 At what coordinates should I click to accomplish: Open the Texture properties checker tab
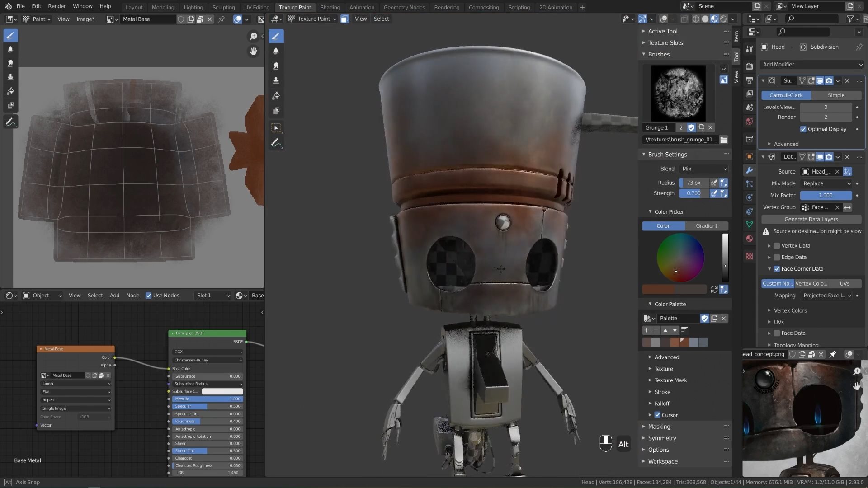(x=749, y=256)
